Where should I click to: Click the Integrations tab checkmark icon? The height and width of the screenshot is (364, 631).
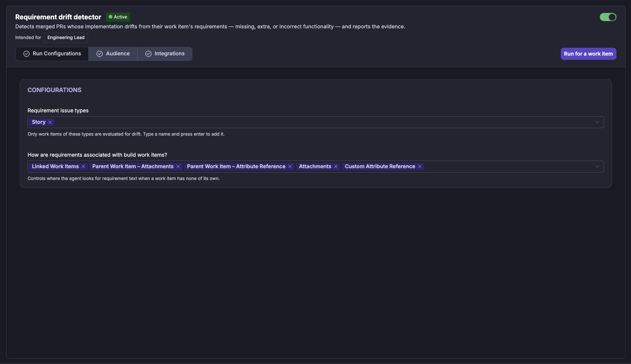coord(148,54)
